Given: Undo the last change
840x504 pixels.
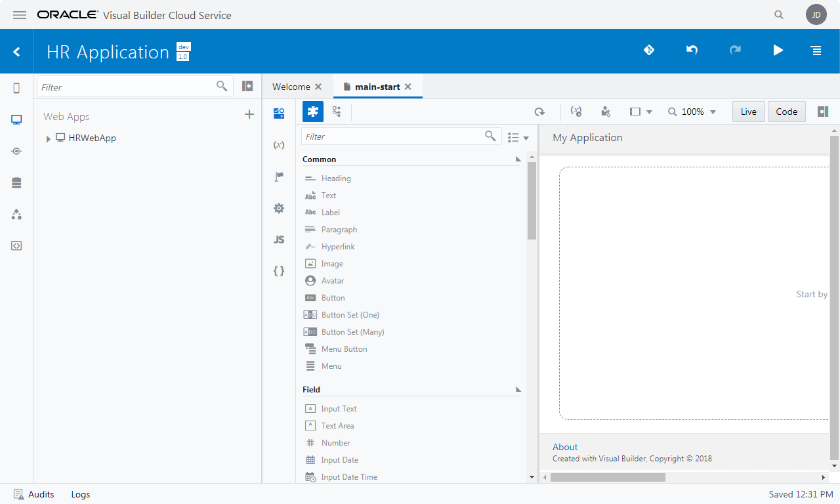Looking at the screenshot, I should point(692,50).
